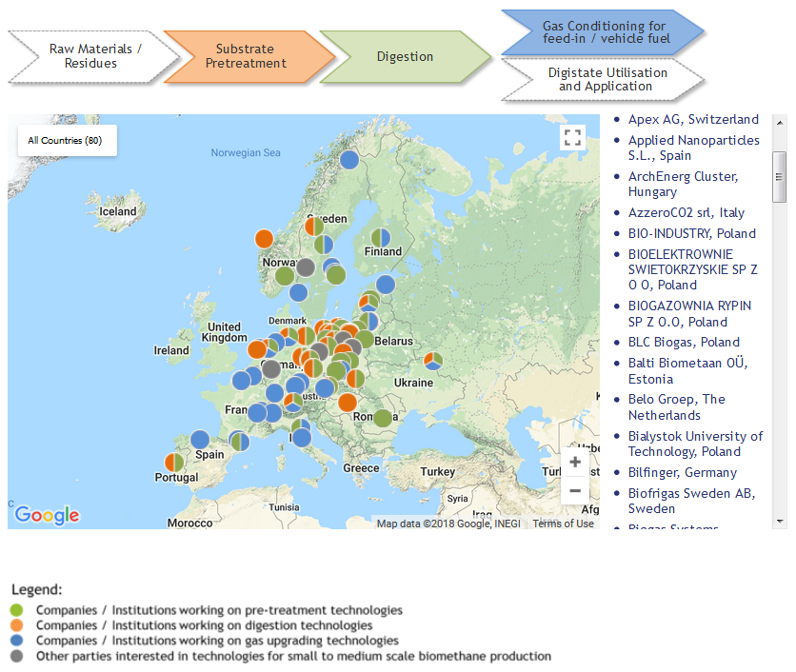Click the 'Map data ©2018 Google, INEGI' text

point(448,524)
